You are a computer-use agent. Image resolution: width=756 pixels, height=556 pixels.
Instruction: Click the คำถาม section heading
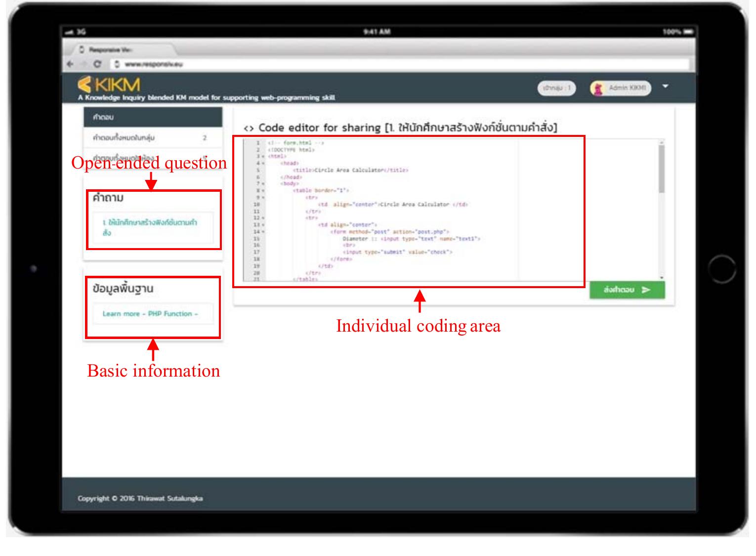(x=108, y=198)
